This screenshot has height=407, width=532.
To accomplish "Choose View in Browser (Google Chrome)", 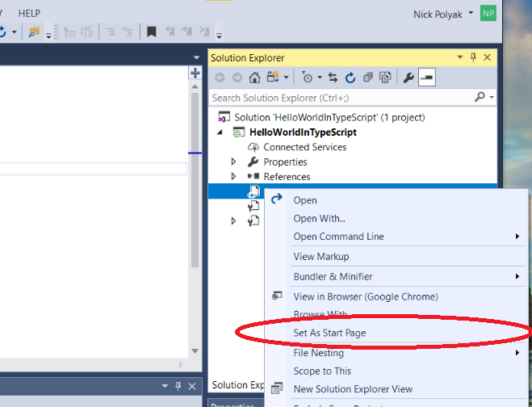I will pyautogui.click(x=396, y=296).
